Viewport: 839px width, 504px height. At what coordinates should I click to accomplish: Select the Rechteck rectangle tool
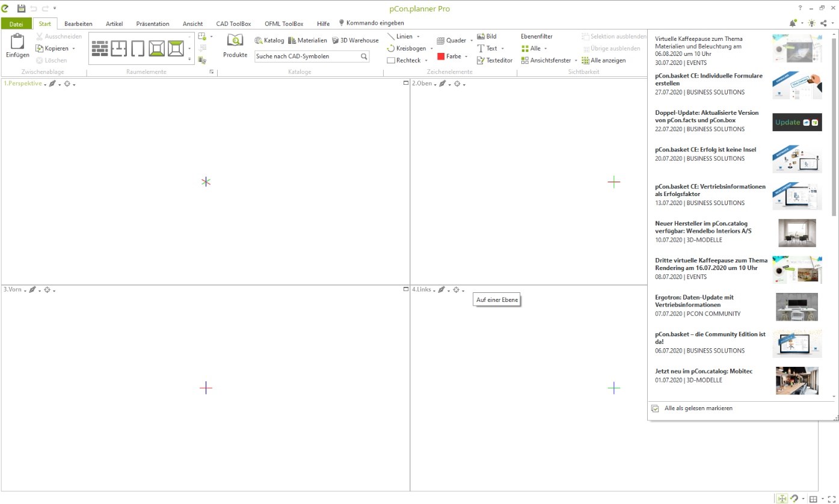click(x=404, y=60)
